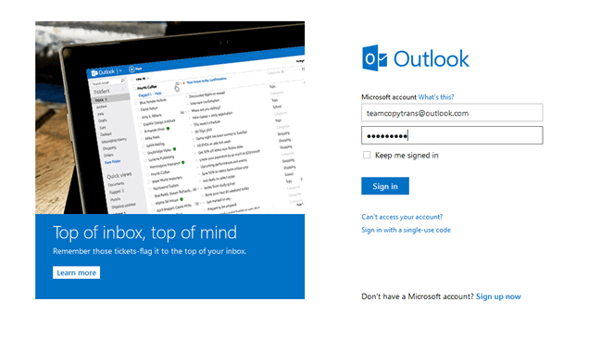Screen dimensions: 601x364
Task: Click the Sign in button
Action: click(x=385, y=186)
